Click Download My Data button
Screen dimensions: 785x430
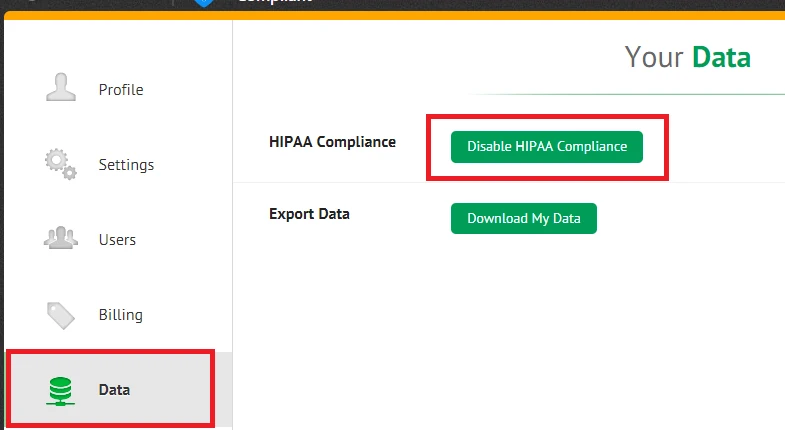point(524,218)
